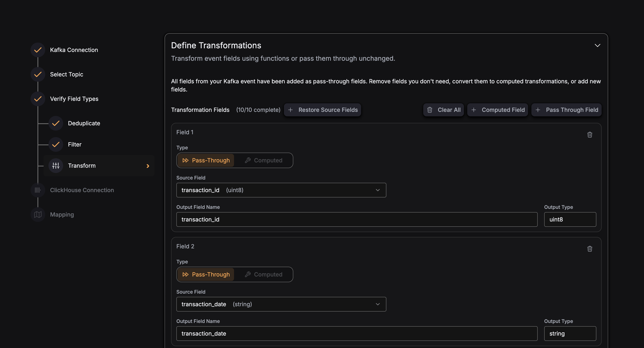Delete Field 2 using its trash icon

tap(590, 249)
